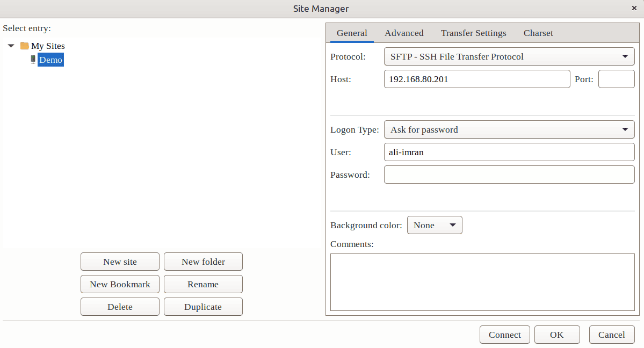Open the Transfer Settings tab
The width and height of the screenshot is (644, 348).
(x=474, y=33)
